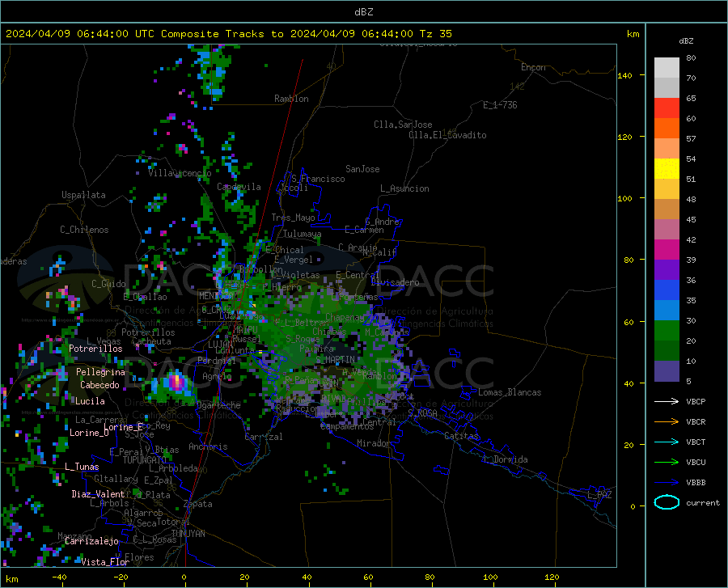728x588 pixels.
Task: Click the pink 'Diaz_Valent' station label
Action: pos(98,494)
